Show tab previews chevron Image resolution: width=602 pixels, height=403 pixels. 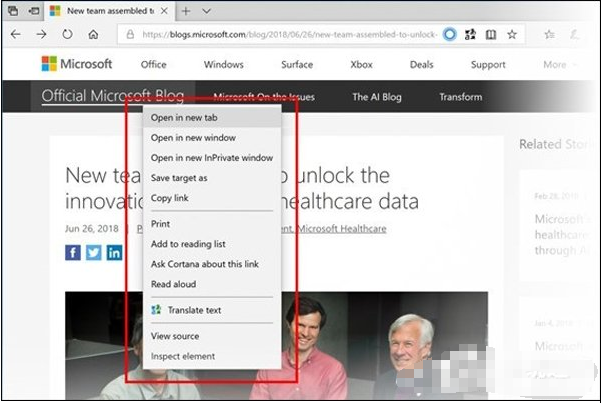point(207,11)
